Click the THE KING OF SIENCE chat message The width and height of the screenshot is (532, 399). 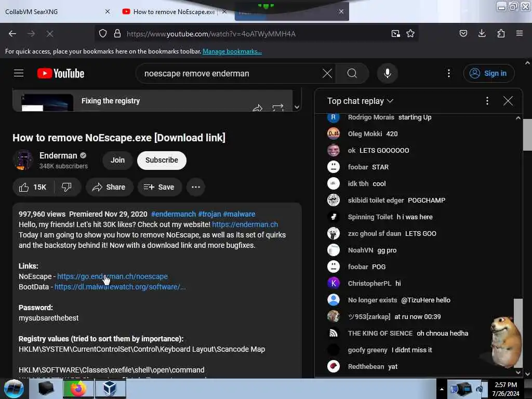click(x=397, y=333)
